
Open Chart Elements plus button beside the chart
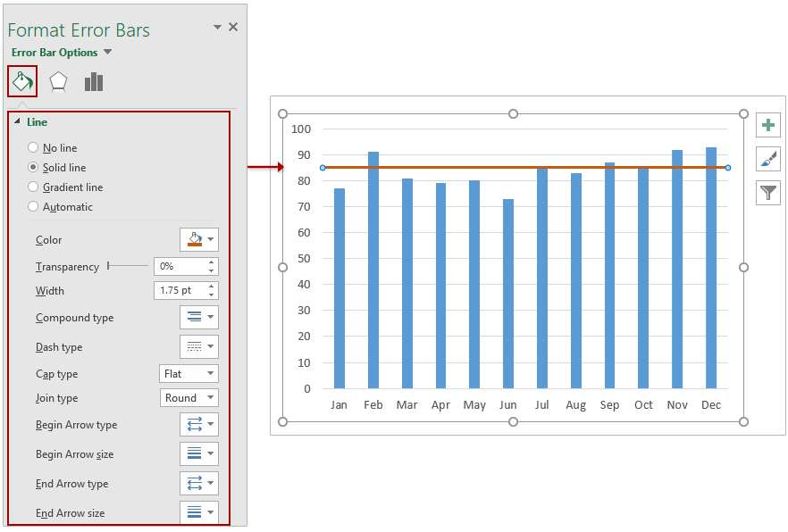(x=768, y=125)
